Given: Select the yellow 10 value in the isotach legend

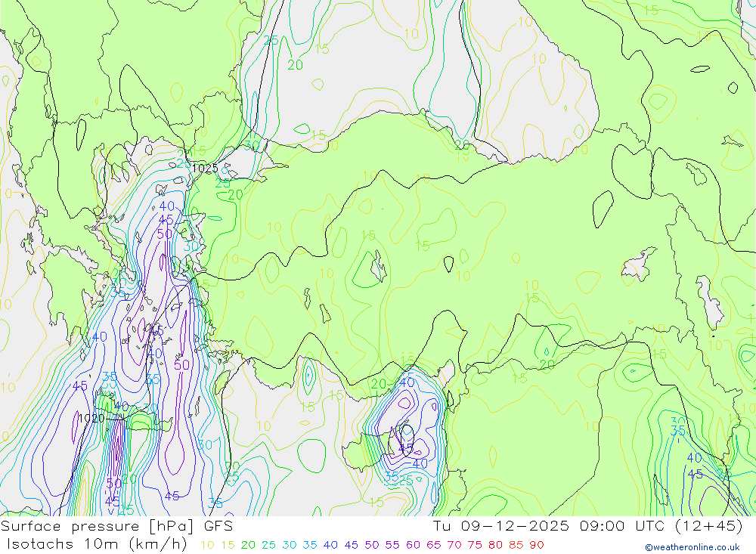Looking at the screenshot, I should point(207,545).
